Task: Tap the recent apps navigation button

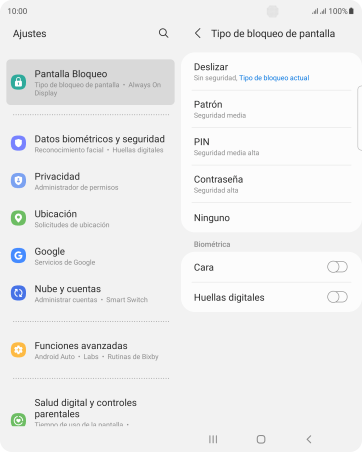Action: pos(213,439)
